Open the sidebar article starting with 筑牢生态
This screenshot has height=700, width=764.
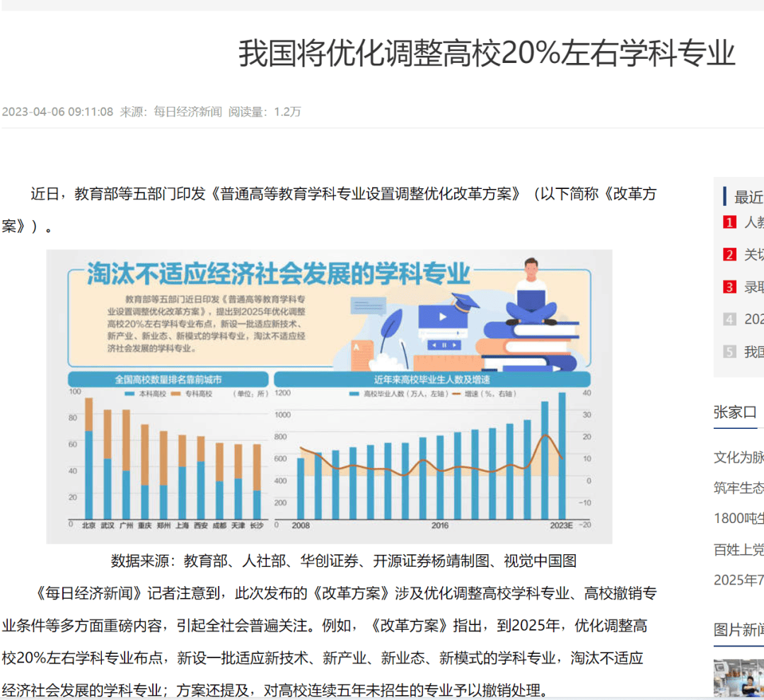click(x=739, y=488)
